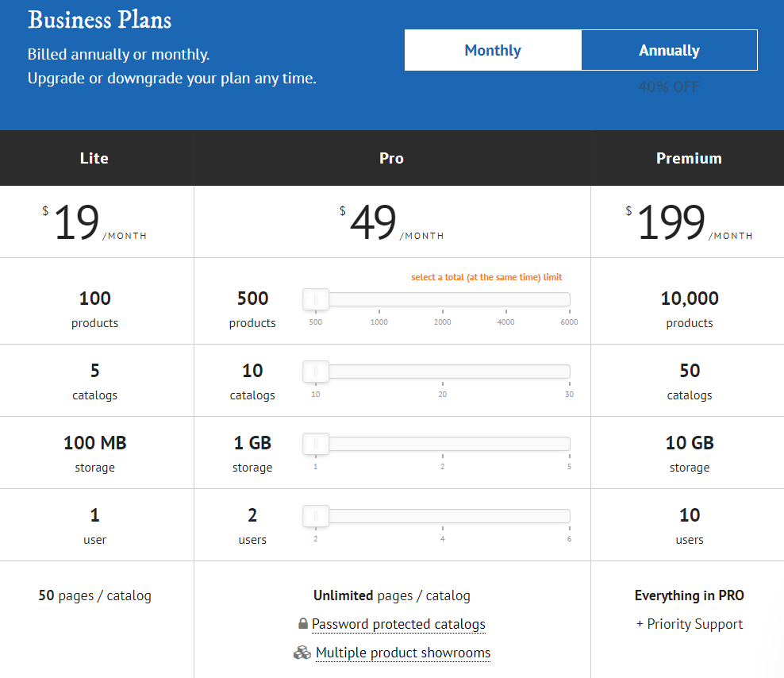Click the Premium column header
The width and height of the screenshot is (784, 678).
pos(688,157)
